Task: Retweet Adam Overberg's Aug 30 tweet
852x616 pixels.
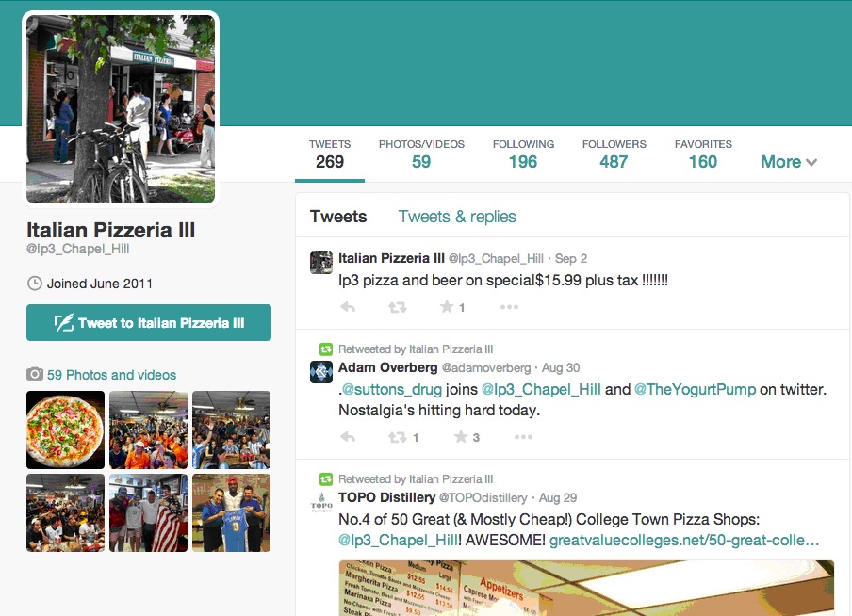Action: [x=397, y=437]
